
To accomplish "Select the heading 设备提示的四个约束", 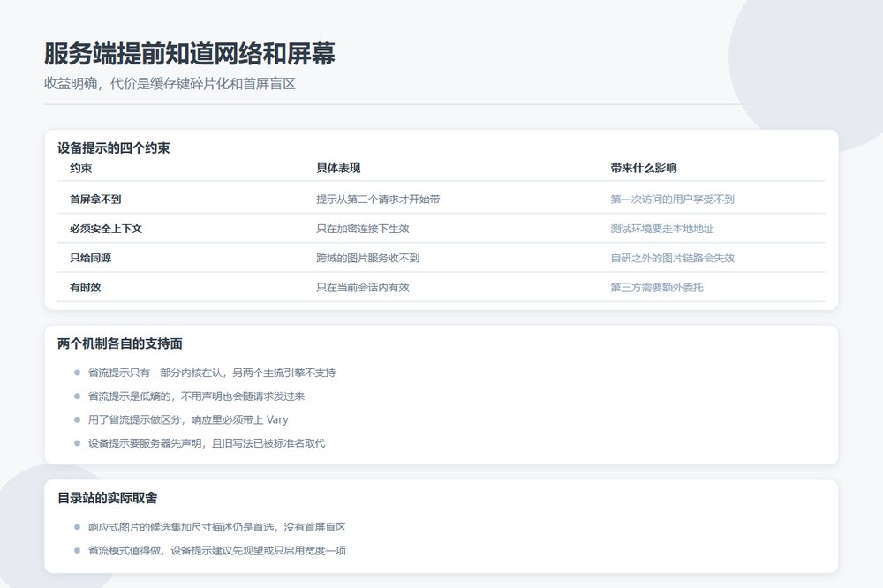I will (x=113, y=148).
